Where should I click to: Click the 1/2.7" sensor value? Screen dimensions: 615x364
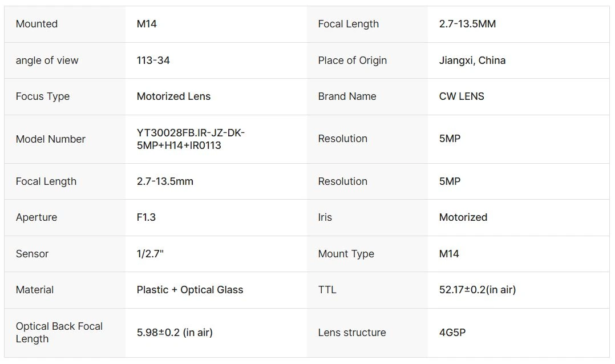click(150, 254)
